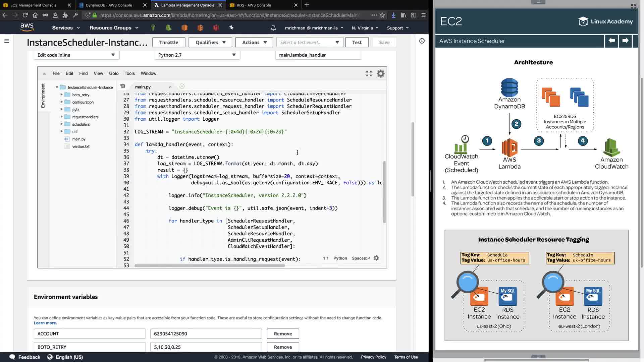Click the BOTO_RETRY value input field

click(x=206, y=347)
